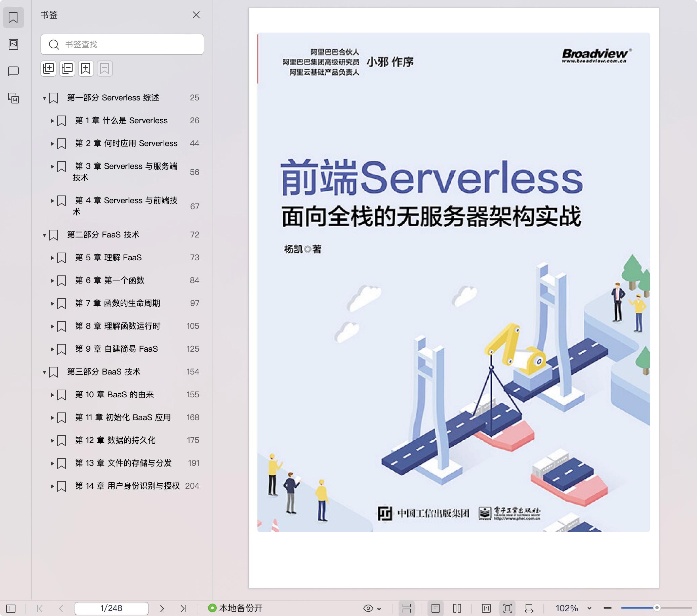Screen dimensions: 697x616
Task: Click bookmark icon beside 第 1 章 什么是 Serverless
Action: [x=61, y=121]
